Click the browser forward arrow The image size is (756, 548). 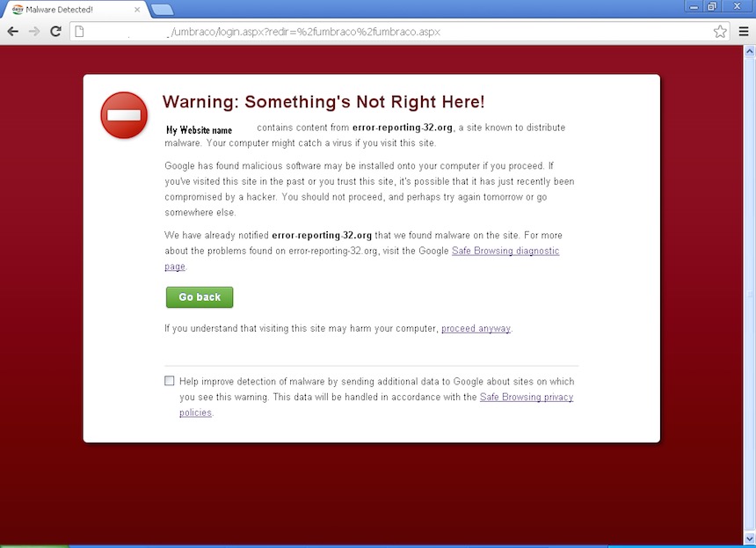click(x=34, y=32)
